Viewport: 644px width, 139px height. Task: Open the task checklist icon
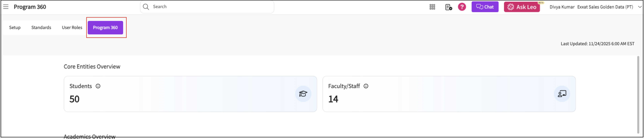[x=449, y=7]
